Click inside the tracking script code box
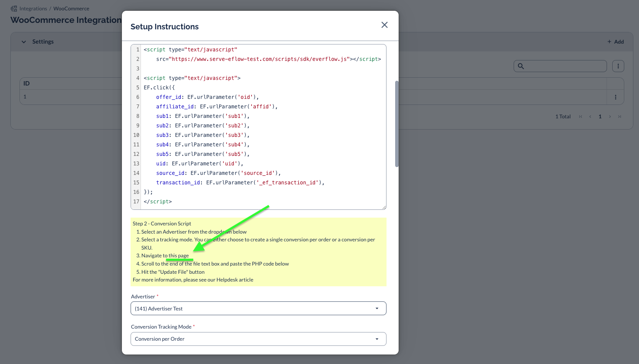Image resolution: width=639 pixels, height=364 pixels. (x=258, y=127)
